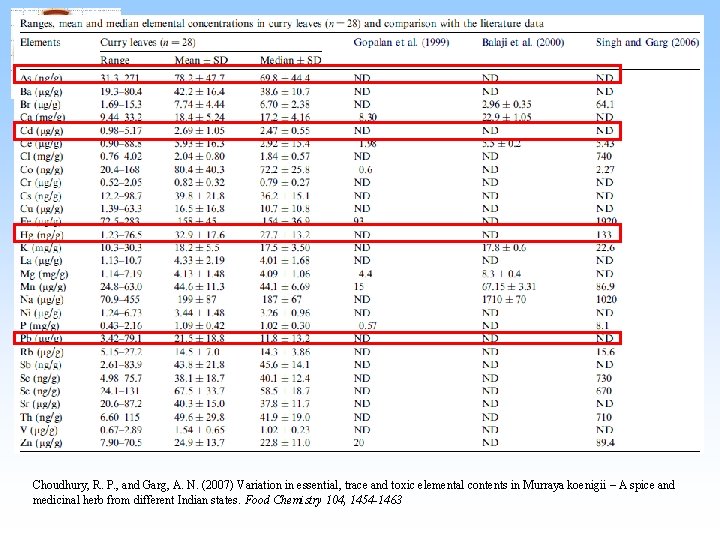This screenshot has height=540, width=720.
Task: Select Balaji value "17.8 ± 0.6" for K
Action: (504, 248)
